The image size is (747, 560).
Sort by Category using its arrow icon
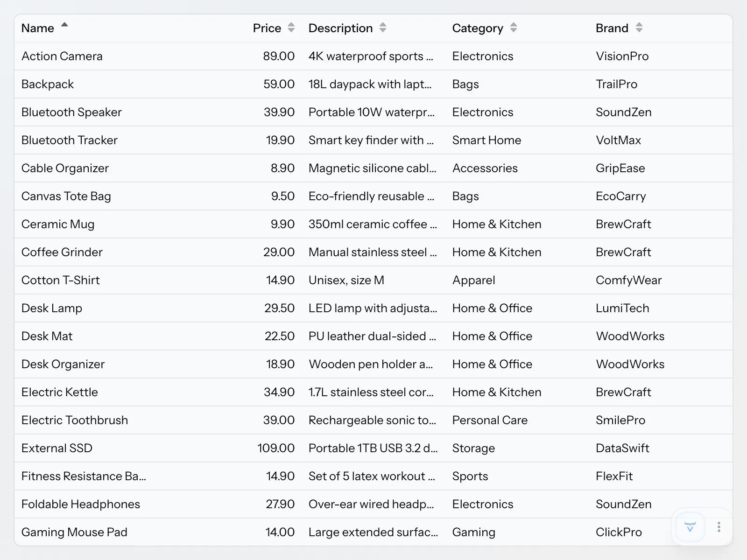click(x=514, y=28)
